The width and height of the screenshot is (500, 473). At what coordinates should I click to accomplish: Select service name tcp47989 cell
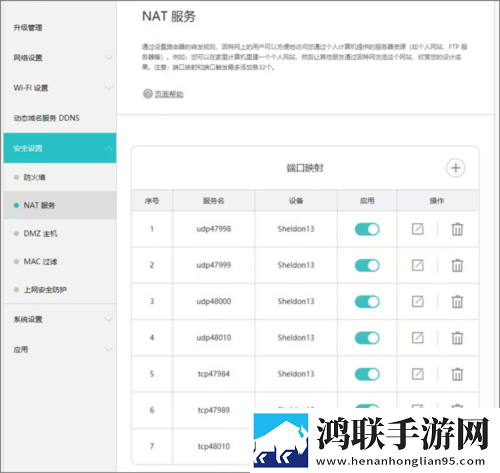[214, 410]
